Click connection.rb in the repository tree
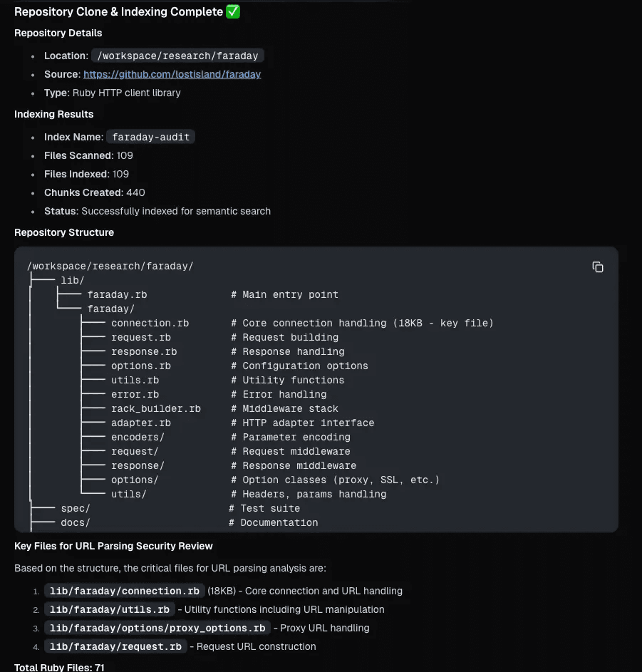The width and height of the screenshot is (642, 672). 150,323
